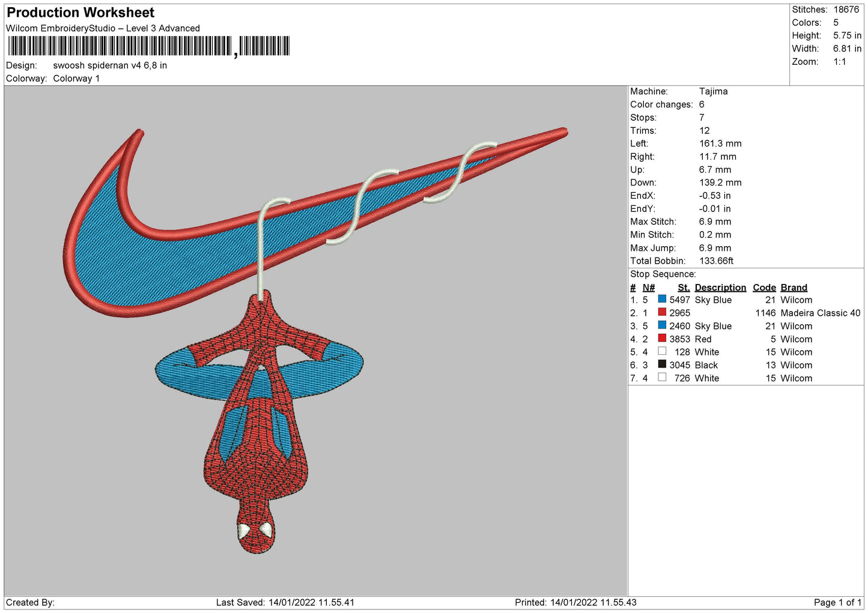868x613 pixels.
Task: Open the Machine selector showing Tajima
Action: [x=714, y=91]
